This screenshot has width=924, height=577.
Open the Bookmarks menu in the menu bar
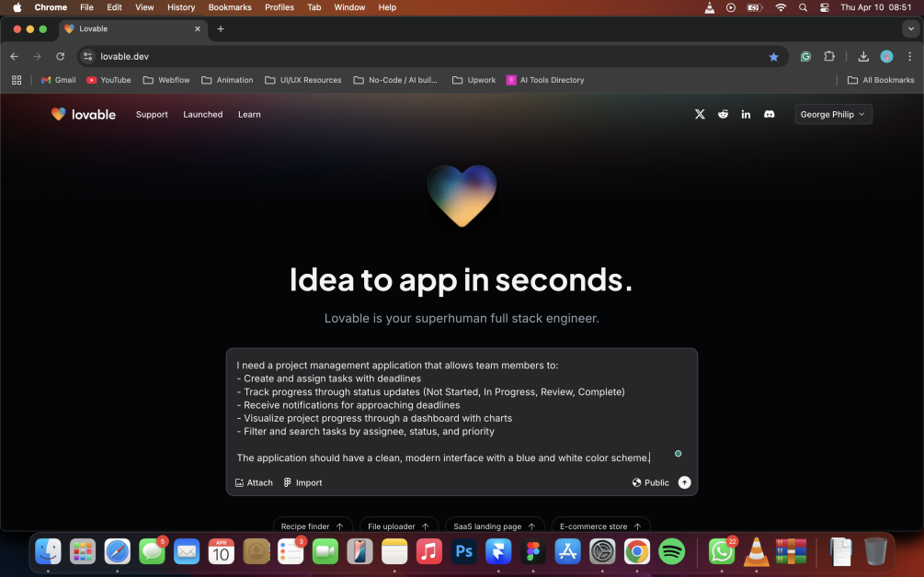click(229, 7)
